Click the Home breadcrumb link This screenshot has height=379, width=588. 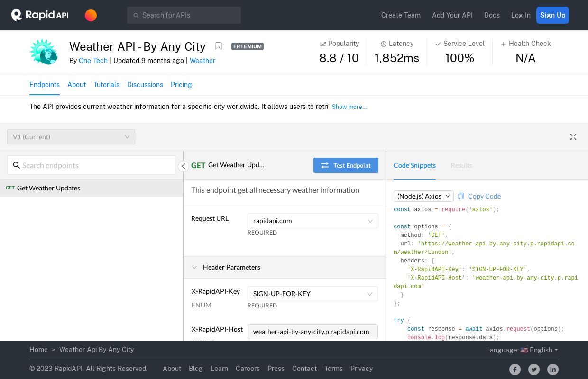pos(38,350)
